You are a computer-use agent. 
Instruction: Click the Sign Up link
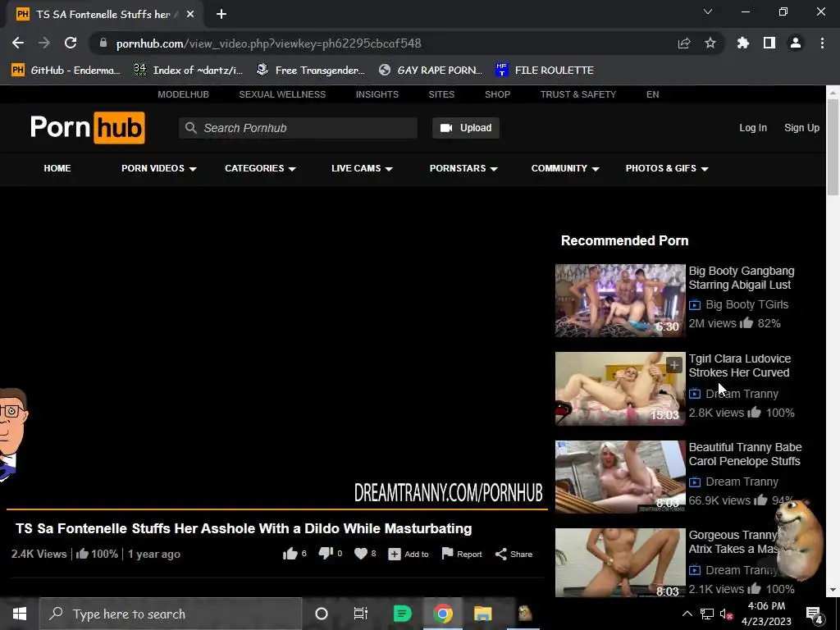click(x=801, y=127)
